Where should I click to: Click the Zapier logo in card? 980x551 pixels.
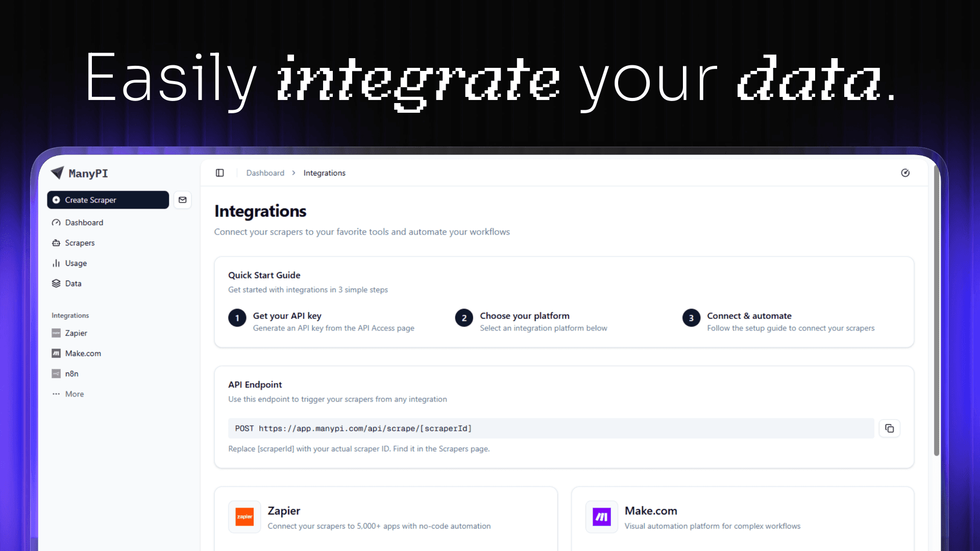point(244,517)
